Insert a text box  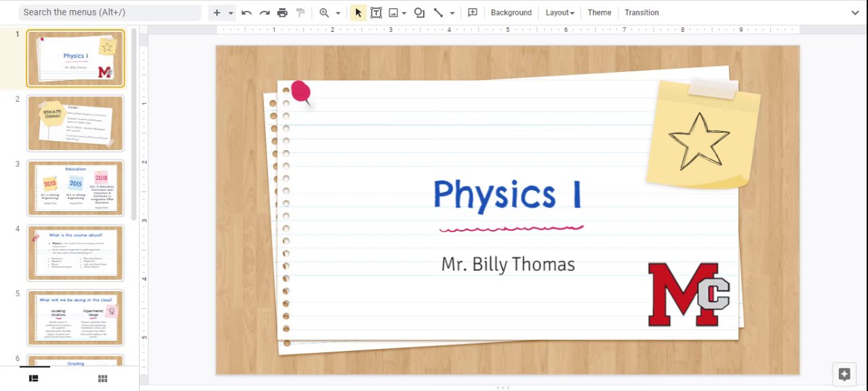tap(376, 13)
